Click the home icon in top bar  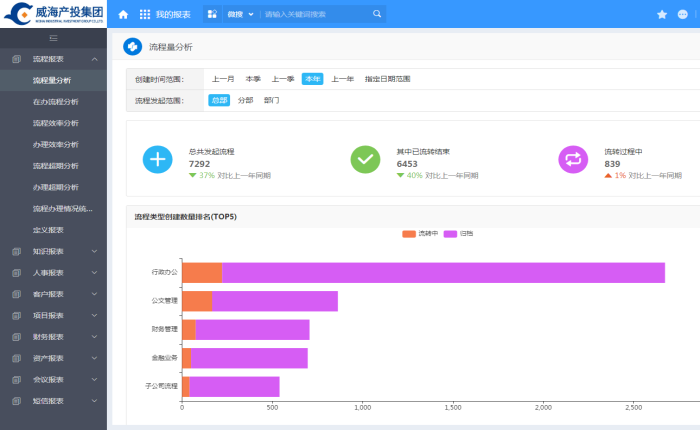click(x=123, y=15)
